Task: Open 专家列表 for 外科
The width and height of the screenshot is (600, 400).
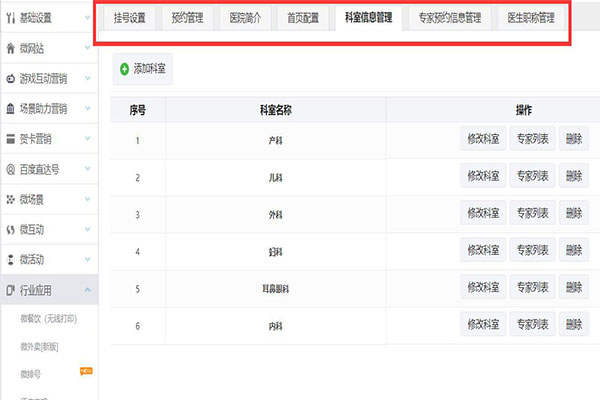Action: 532,213
